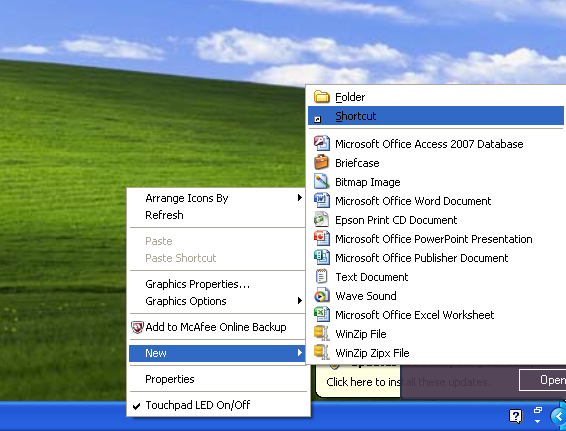The height and width of the screenshot is (431, 566).
Task: Click the WinZip Zipx File icon
Action: coord(321,352)
